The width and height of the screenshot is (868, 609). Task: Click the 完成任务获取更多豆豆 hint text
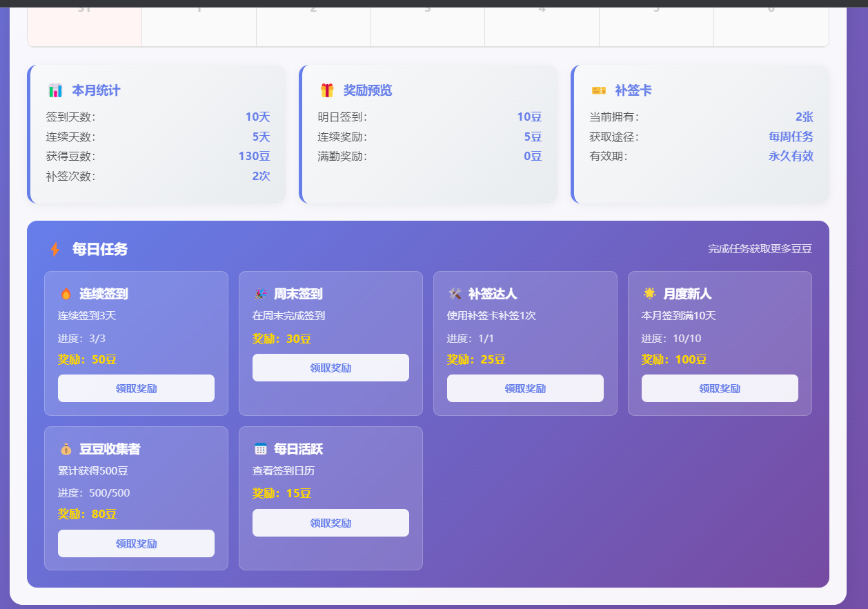pos(760,248)
